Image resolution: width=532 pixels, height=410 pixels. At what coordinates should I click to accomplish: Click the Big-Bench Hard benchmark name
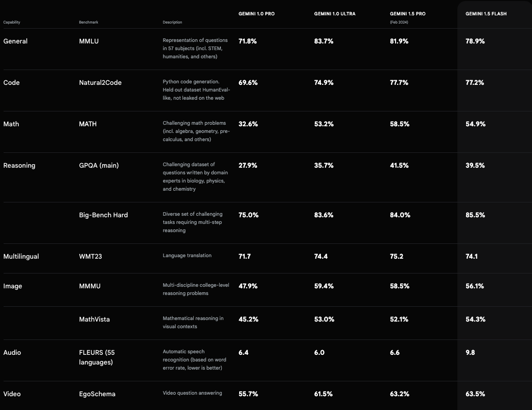[103, 215]
